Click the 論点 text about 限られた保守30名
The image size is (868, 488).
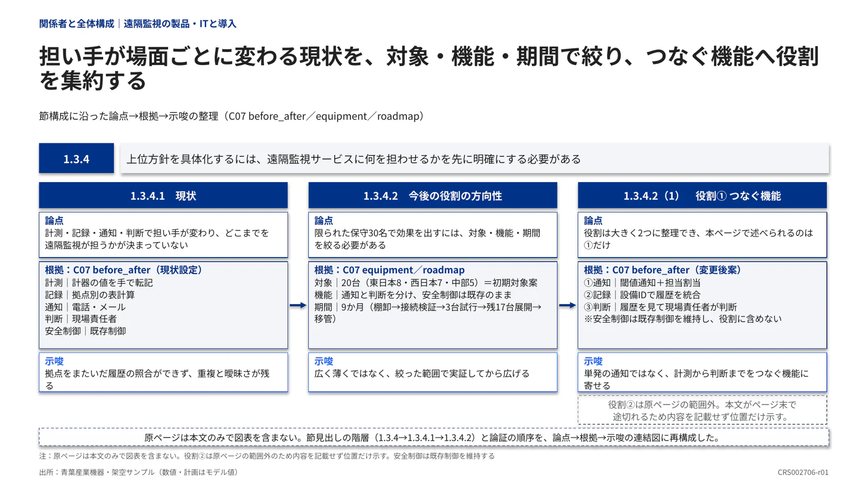(427, 239)
